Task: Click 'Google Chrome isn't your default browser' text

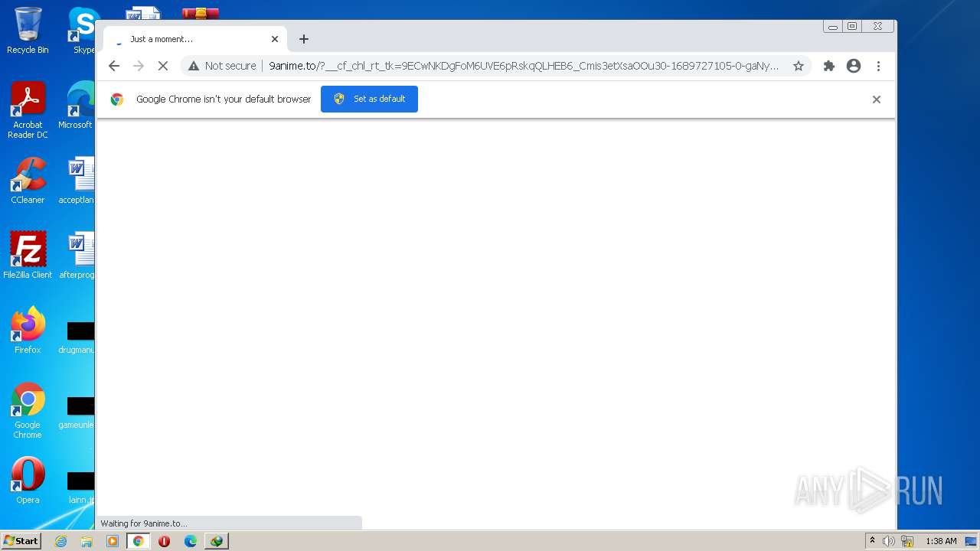Action: (x=224, y=99)
